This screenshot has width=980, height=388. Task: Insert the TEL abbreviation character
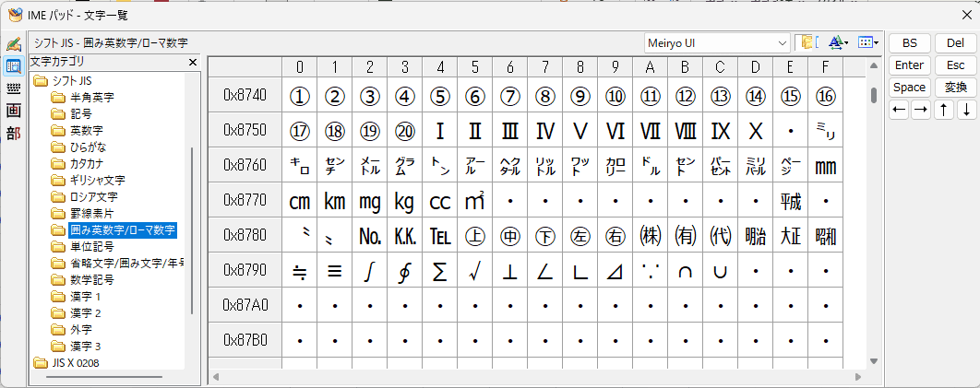(x=440, y=235)
